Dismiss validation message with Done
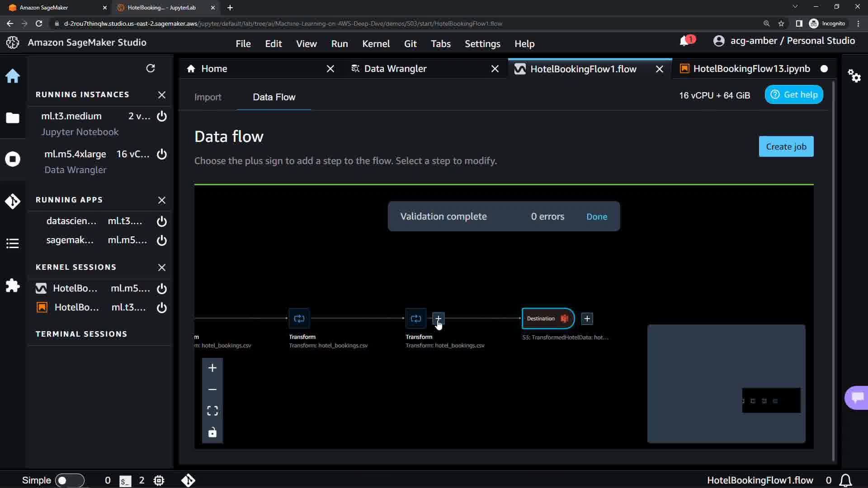The image size is (868, 488). 596,216
